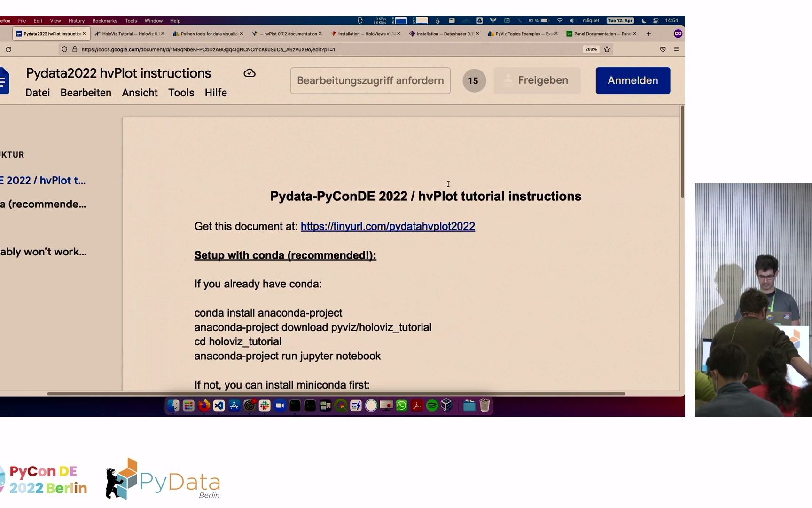Open Control Center in the menu bar
This screenshot has width=812, height=508.
click(x=656, y=21)
